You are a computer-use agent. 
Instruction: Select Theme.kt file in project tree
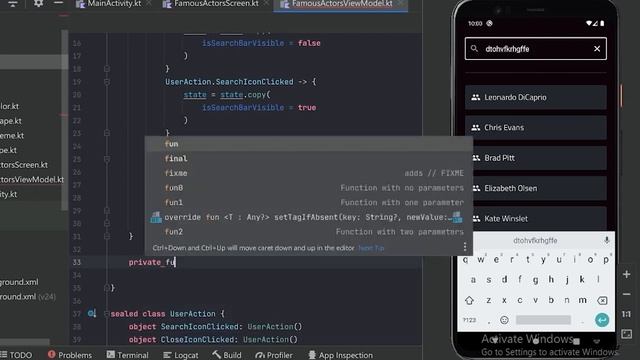[12, 136]
